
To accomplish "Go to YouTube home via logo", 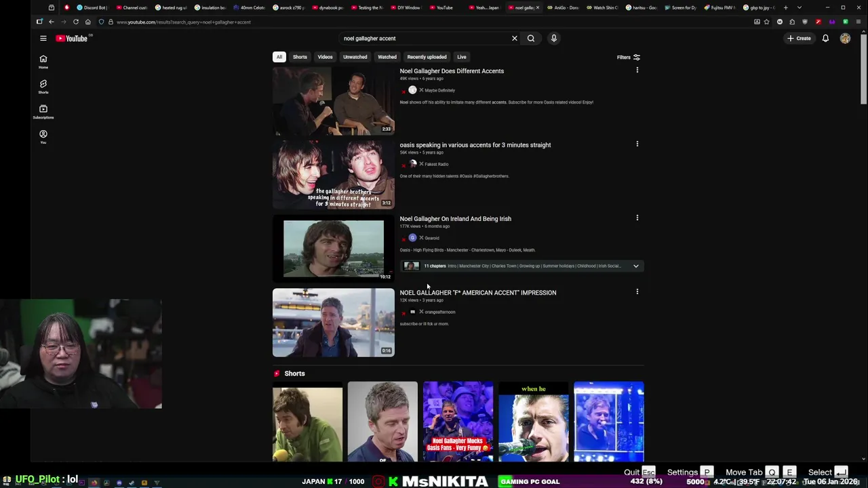I will [x=72, y=39].
